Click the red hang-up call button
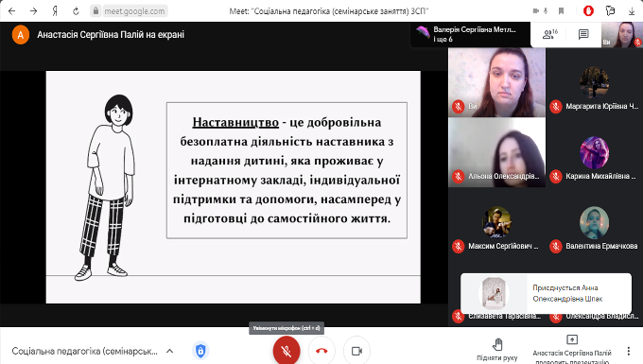Viewport: 643px width, 364px height. pos(321,351)
